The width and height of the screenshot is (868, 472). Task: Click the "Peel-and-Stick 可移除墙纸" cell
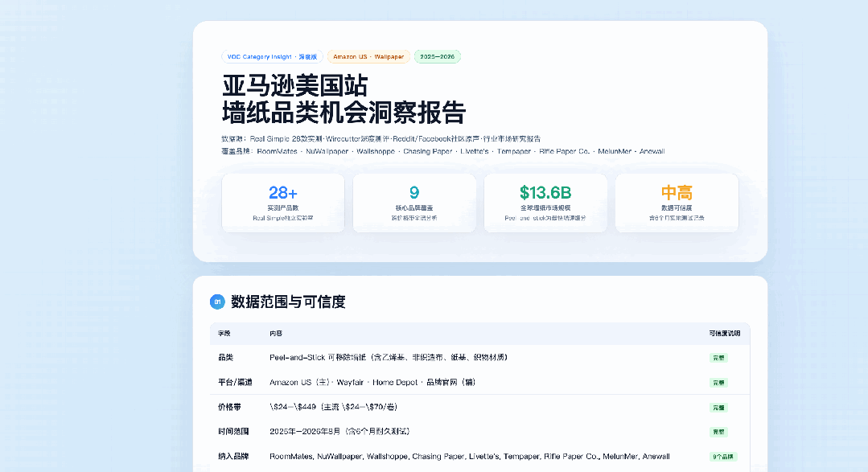389,358
